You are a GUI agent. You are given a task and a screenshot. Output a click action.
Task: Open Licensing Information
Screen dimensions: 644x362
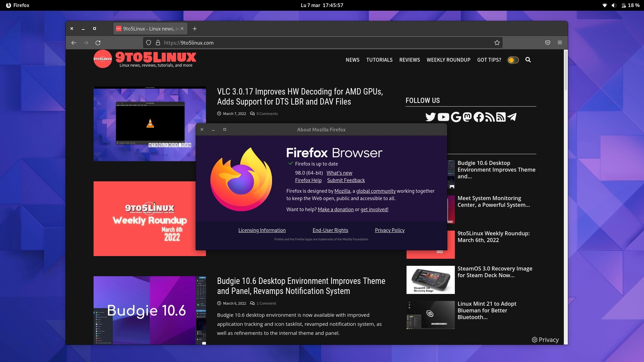[x=262, y=230]
